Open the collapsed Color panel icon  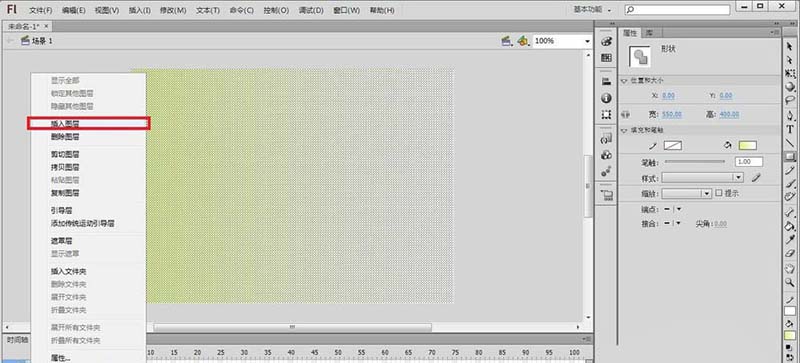(607, 41)
